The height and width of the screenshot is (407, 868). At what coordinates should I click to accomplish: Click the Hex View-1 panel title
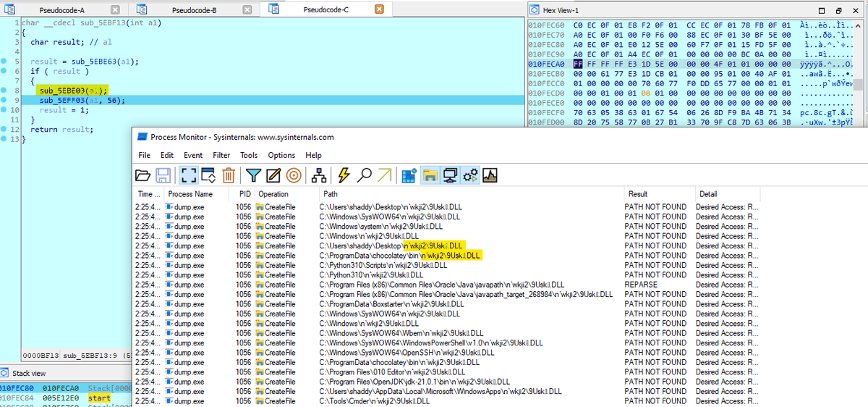pyautogui.click(x=561, y=10)
